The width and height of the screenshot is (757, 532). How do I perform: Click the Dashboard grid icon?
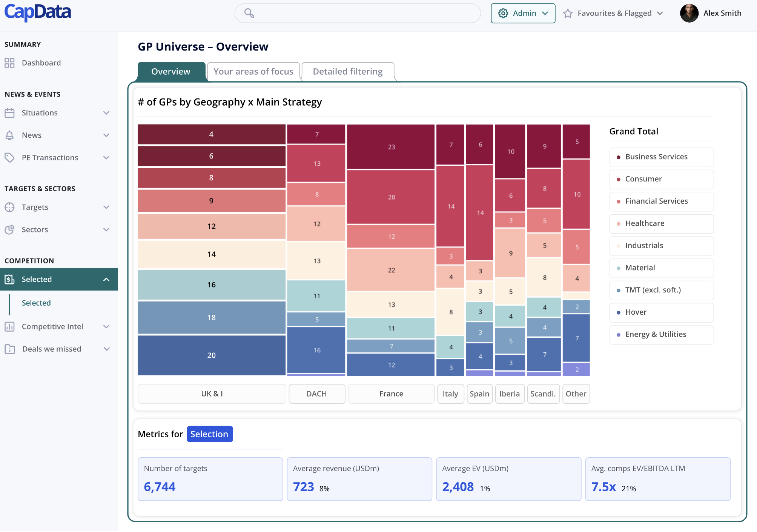[x=9, y=63]
